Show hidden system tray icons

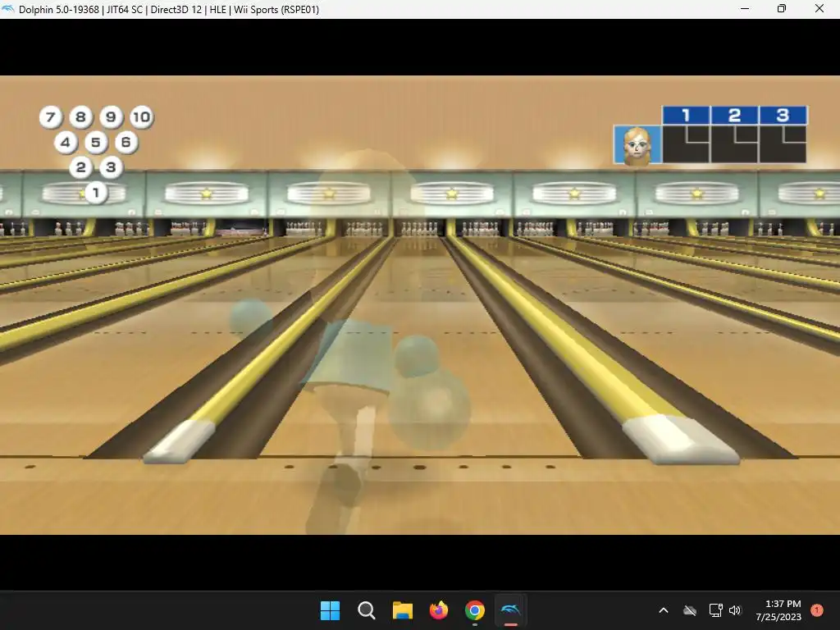(663, 610)
